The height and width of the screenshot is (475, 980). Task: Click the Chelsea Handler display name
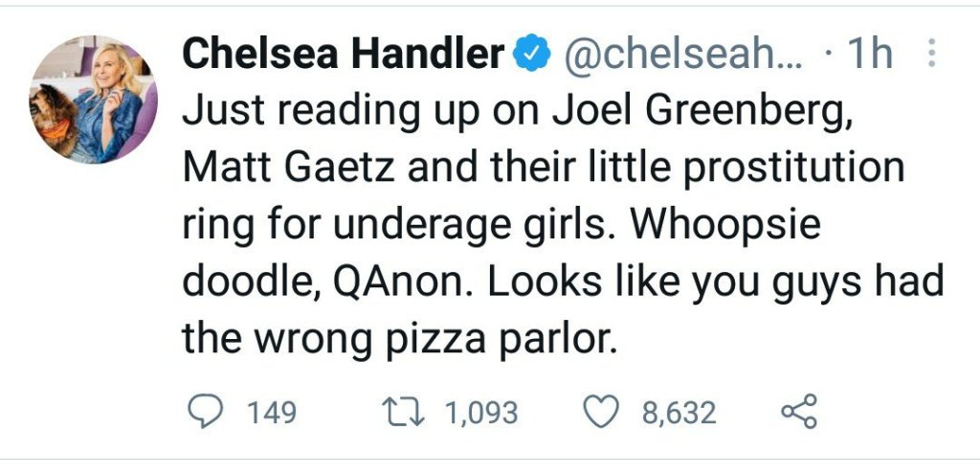tap(343, 57)
